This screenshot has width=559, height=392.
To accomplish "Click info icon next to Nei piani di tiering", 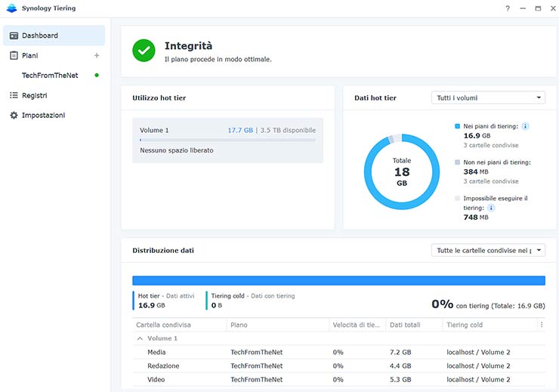I will click(x=525, y=126).
